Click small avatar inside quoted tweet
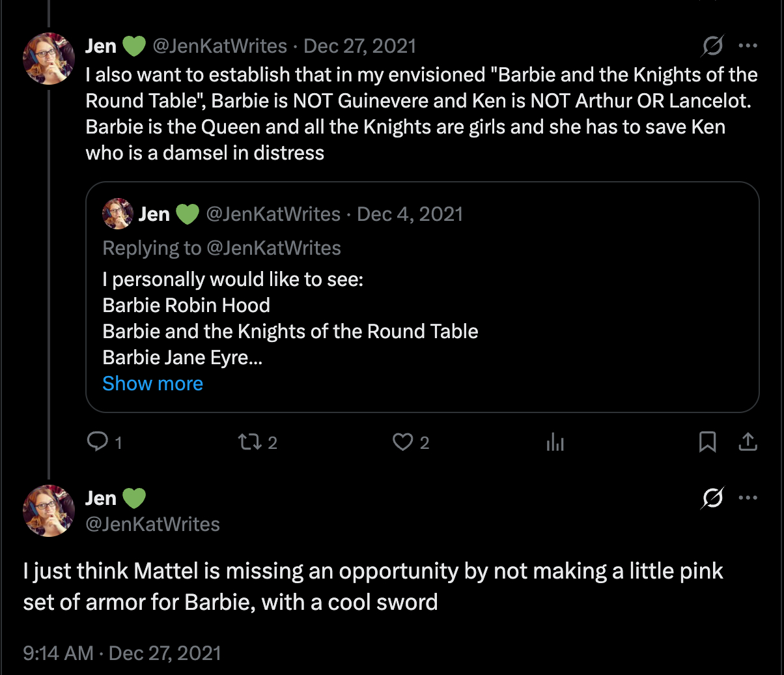Screen dimensions: 784x675 point(118,214)
